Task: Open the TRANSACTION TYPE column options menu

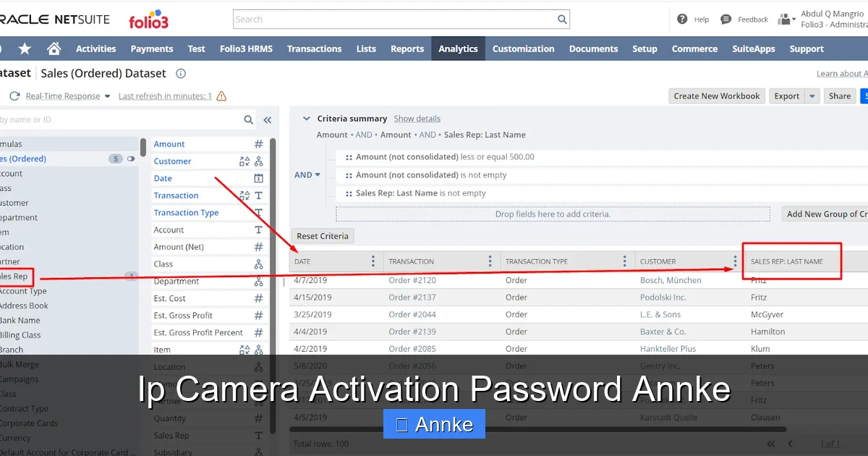Action: 625,261
